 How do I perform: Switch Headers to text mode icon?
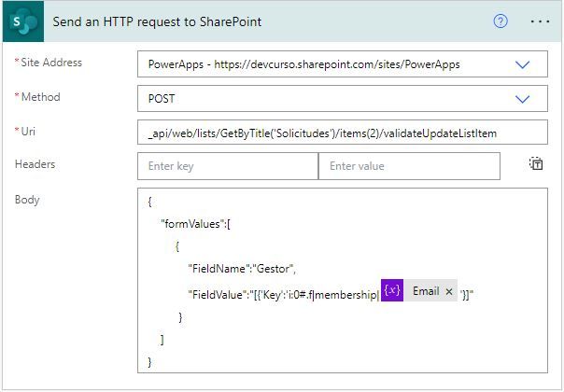click(536, 163)
